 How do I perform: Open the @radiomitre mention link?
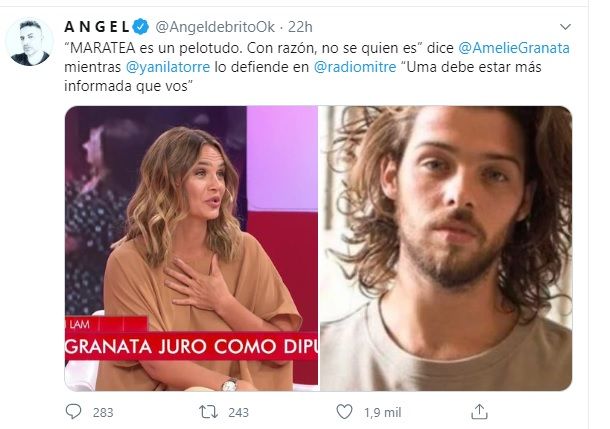point(355,67)
